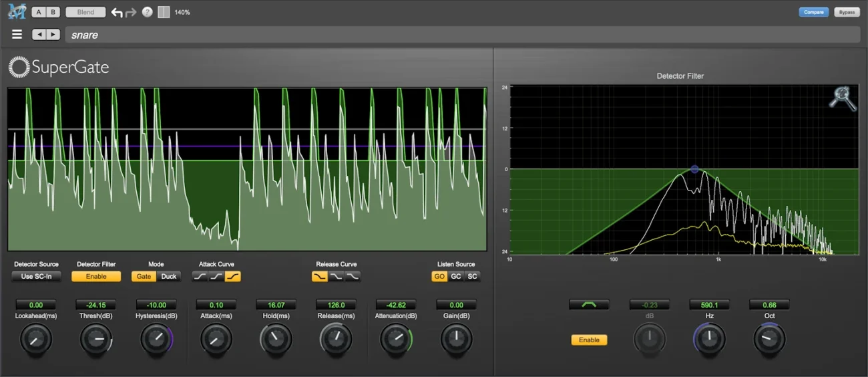Image resolution: width=868 pixels, height=377 pixels.
Task: Select preset slot A
Action: [39, 12]
